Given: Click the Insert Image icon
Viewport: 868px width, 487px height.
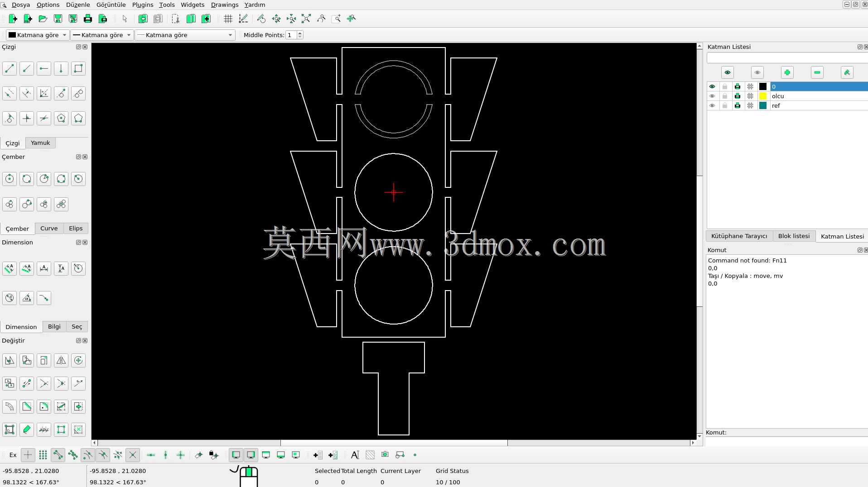Looking at the screenshot, I should pos(385,455).
